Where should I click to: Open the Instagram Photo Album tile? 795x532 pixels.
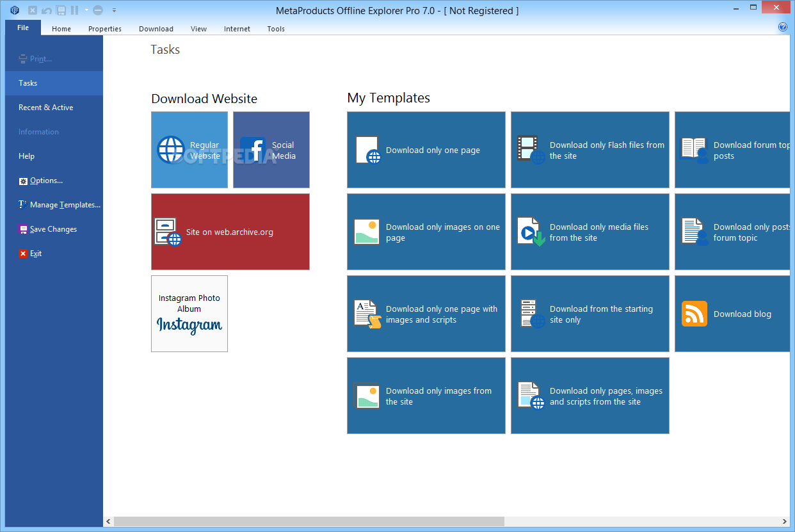click(x=189, y=314)
